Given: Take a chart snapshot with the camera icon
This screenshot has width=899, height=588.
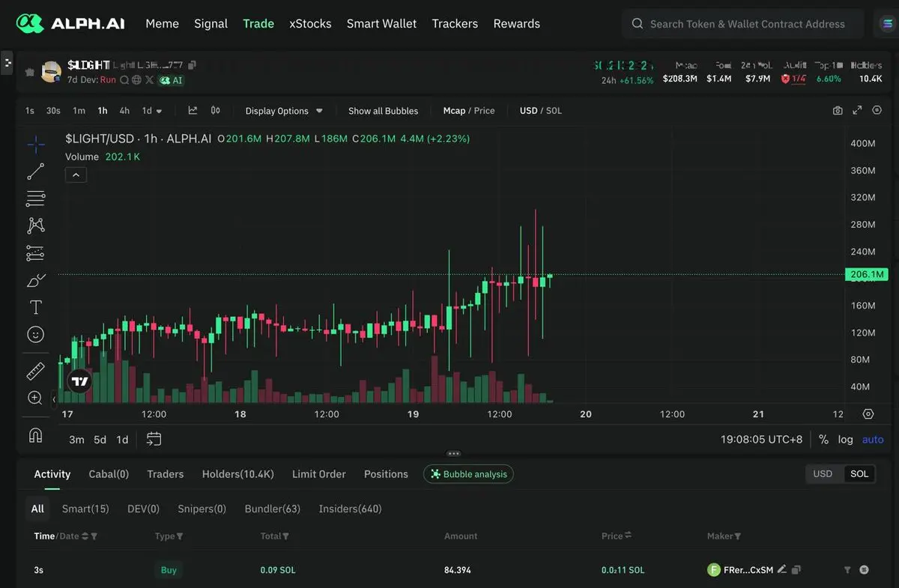Looking at the screenshot, I should point(838,110).
